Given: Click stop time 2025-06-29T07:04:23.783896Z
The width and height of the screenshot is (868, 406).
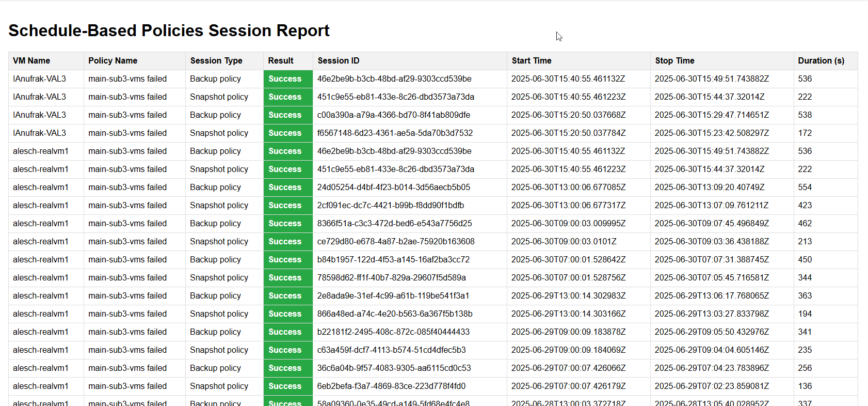Looking at the screenshot, I should tap(712, 368).
